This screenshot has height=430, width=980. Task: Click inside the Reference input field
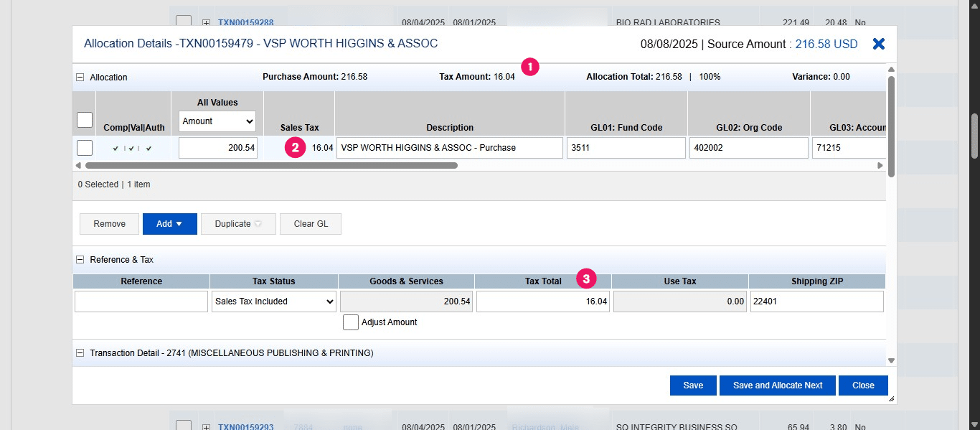coord(141,302)
